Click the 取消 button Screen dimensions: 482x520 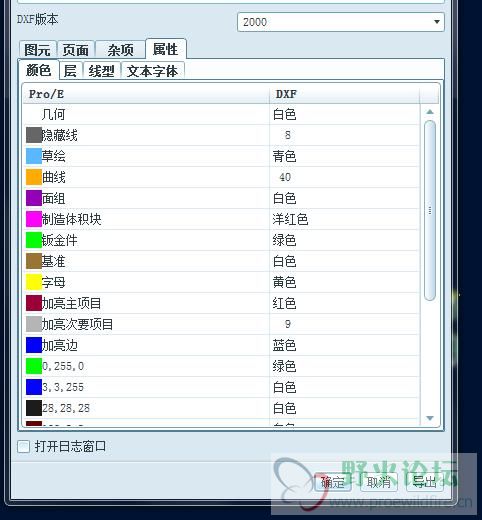click(x=379, y=482)
